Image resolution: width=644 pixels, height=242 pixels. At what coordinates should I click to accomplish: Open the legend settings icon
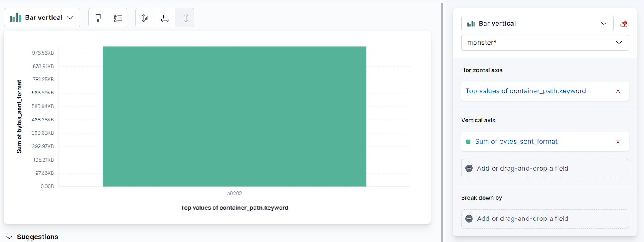pos(117,18)
